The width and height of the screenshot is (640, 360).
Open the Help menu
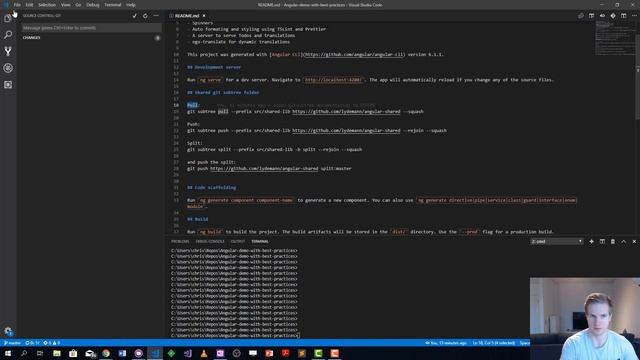[131, 5]
